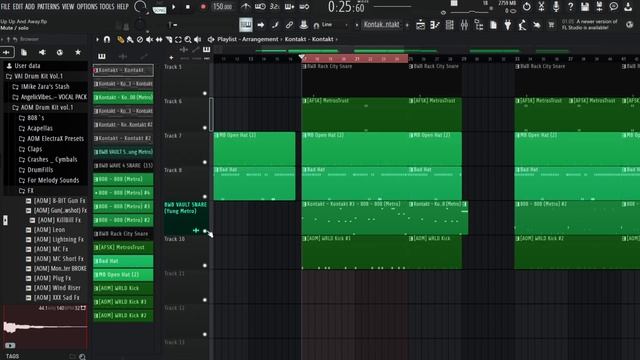Click the song position slider
The image size is (640, 360).
pyautogui.click(x=393, y=6)
